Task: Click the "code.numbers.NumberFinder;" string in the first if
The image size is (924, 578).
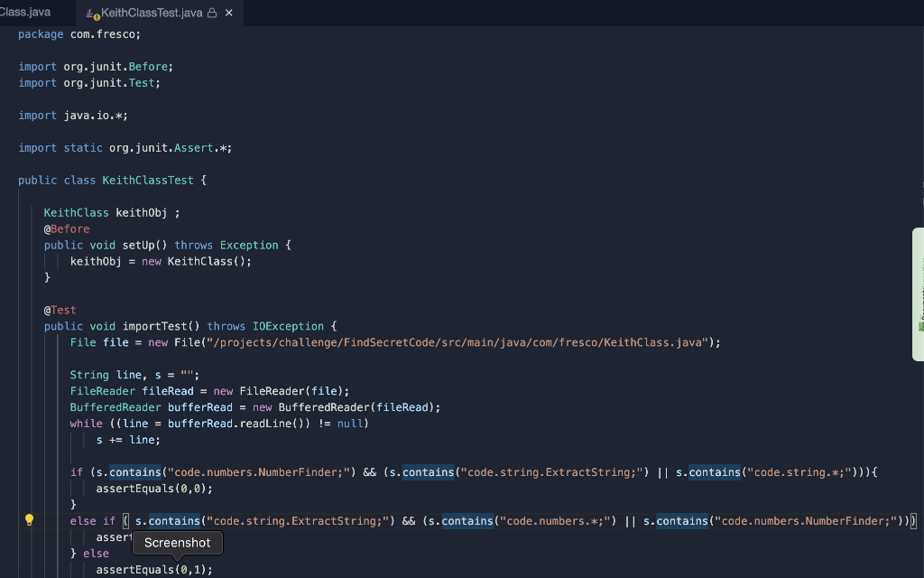Action: point(259,471)
